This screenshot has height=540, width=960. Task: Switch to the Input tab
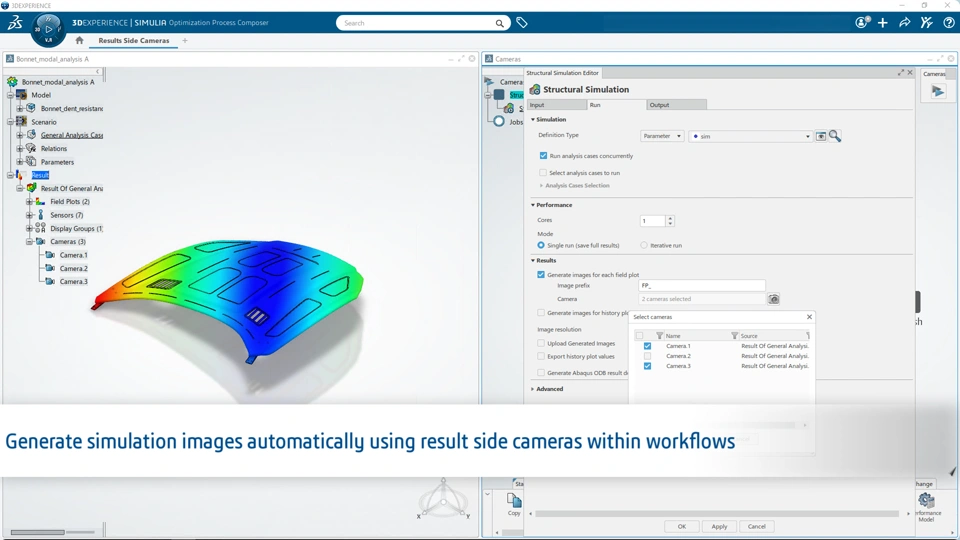[556, 105]
